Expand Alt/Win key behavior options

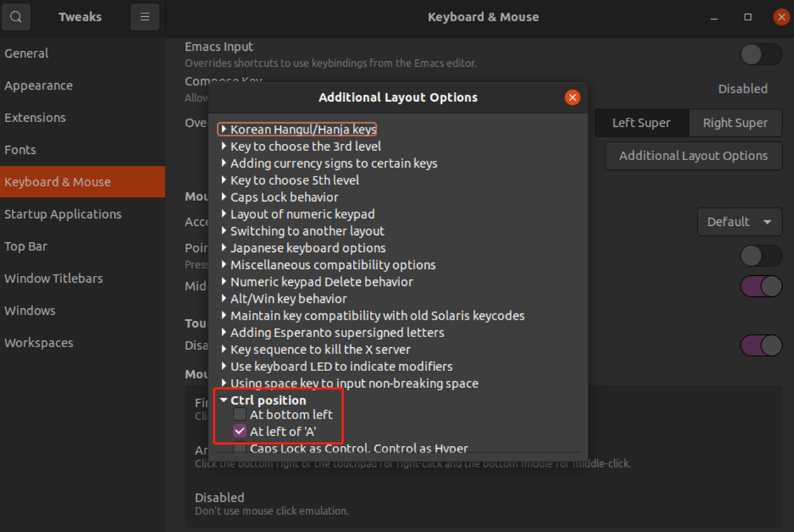tap(224, 299)
